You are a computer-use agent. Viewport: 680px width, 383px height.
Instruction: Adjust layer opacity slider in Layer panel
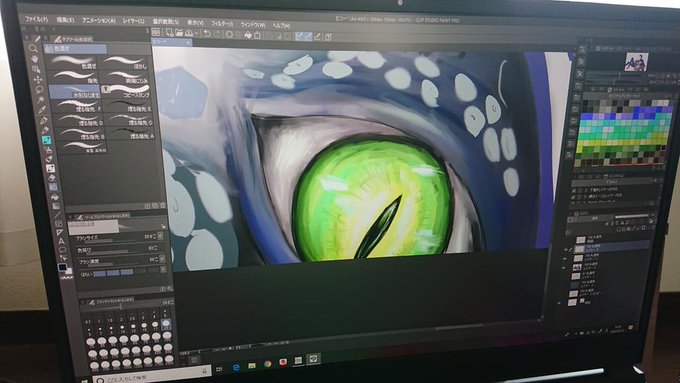click(x=632, y=216)
